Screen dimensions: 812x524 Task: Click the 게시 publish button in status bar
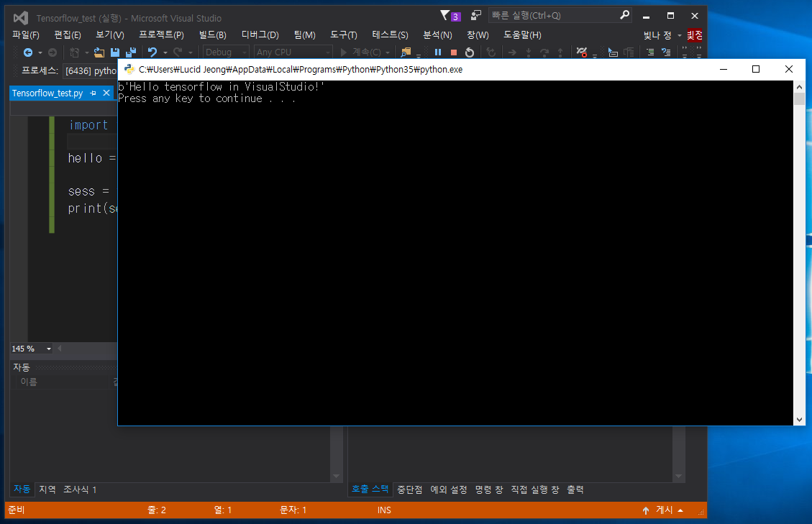664,510
